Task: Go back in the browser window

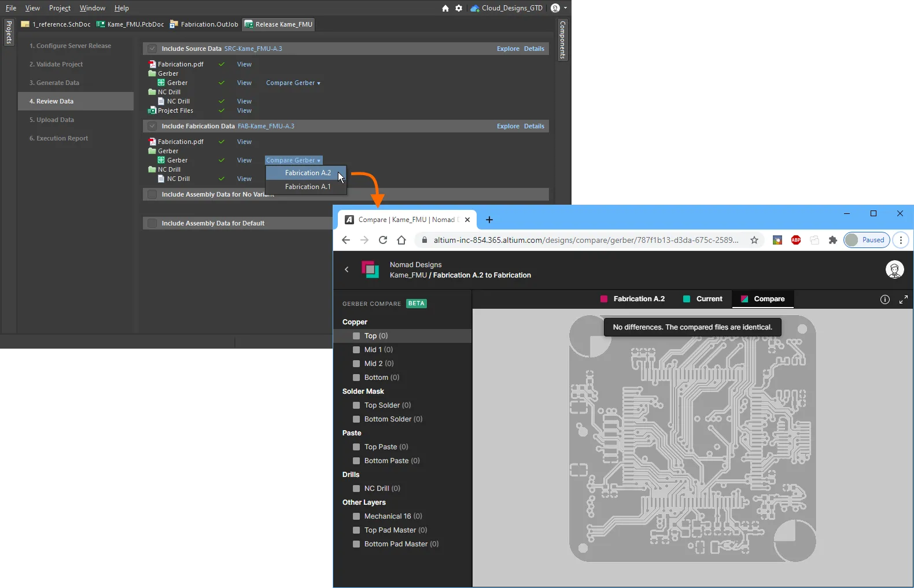Action: [x=346, y=240]
